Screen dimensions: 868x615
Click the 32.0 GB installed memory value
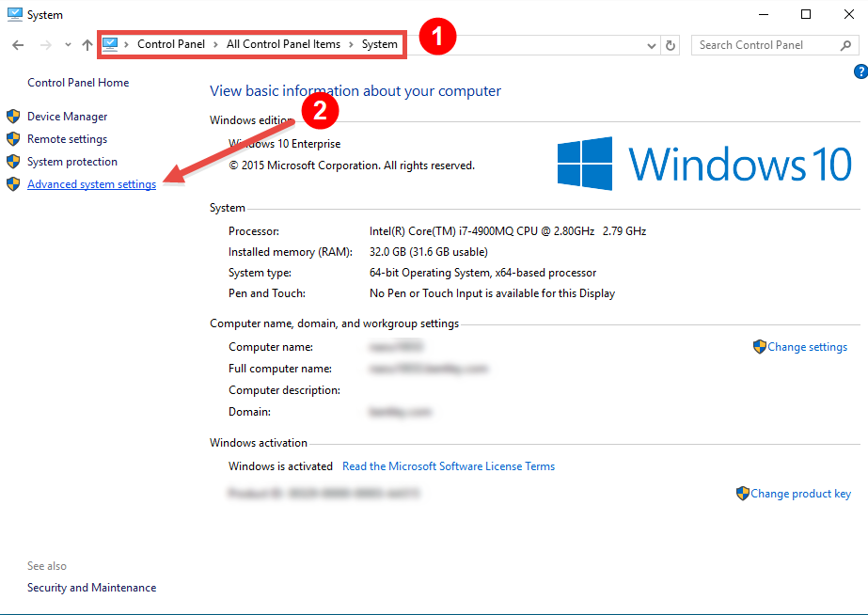point(429,252)
